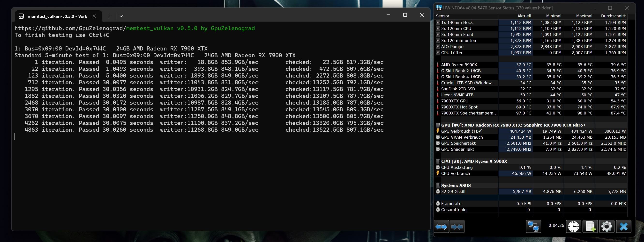Screen dimensions: 644x242
Task: Click the 5,967 MB 32 GB Gskill current value
Action: pyautogui.click(x=522, y=192)
